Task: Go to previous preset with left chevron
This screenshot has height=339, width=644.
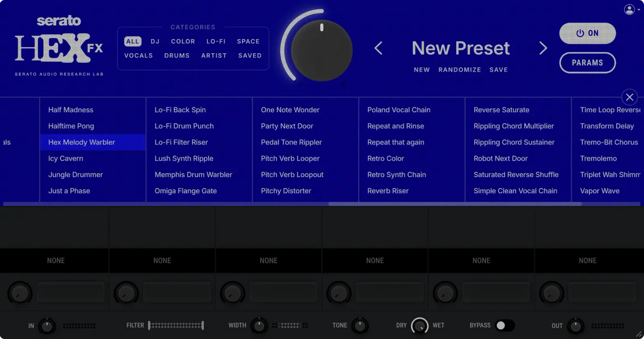Action: pos(378,48)
